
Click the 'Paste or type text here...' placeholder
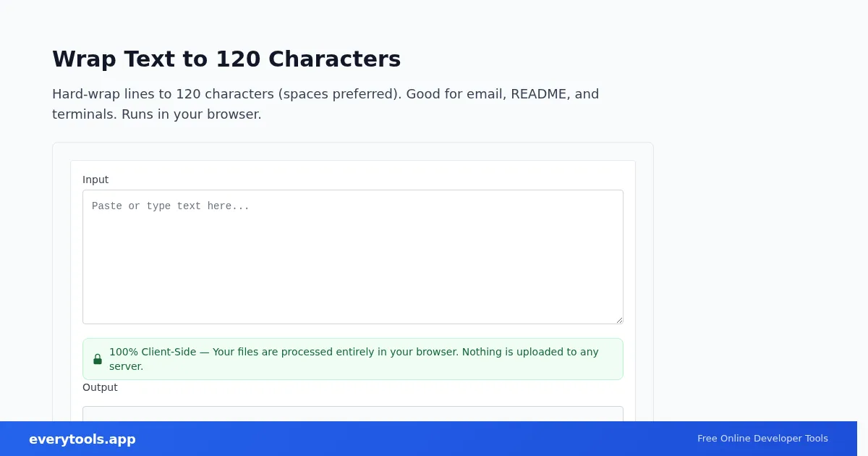point(171,206)
